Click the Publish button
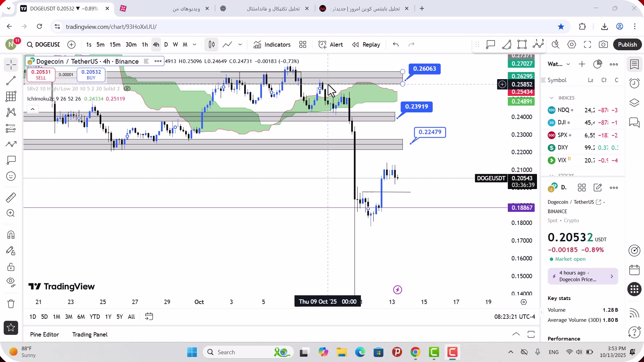Screen dimensions: 644x362 tap(627, 45)
